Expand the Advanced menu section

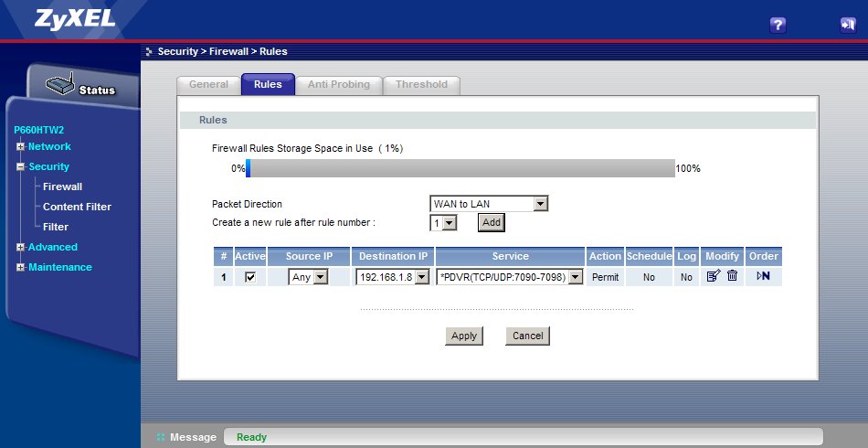[20, 248]
